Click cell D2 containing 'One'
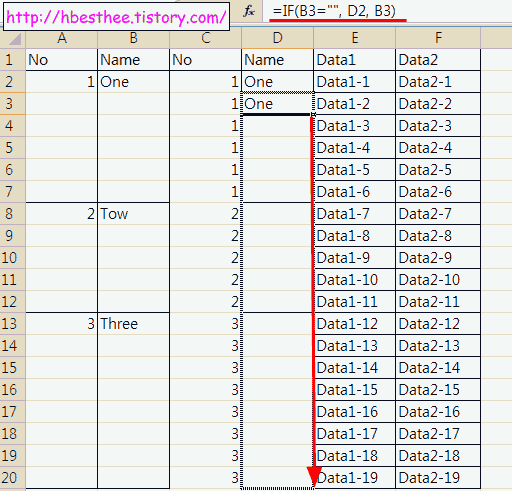512x491 pixels. (x=278, y=82)
